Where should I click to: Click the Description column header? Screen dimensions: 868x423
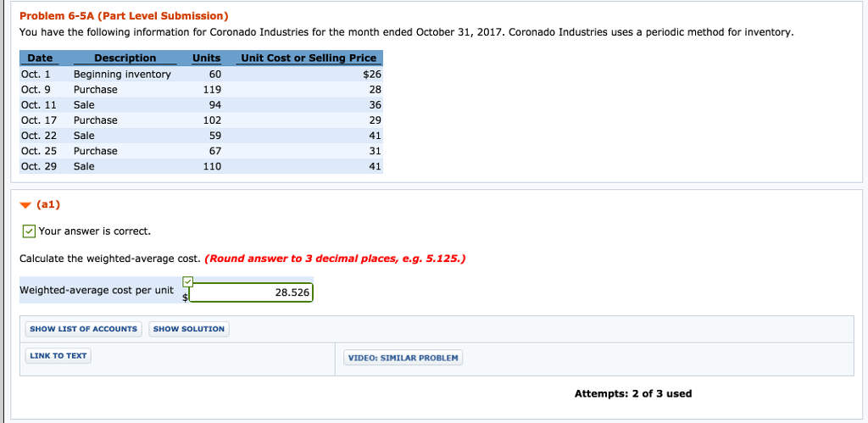(125, 58)
